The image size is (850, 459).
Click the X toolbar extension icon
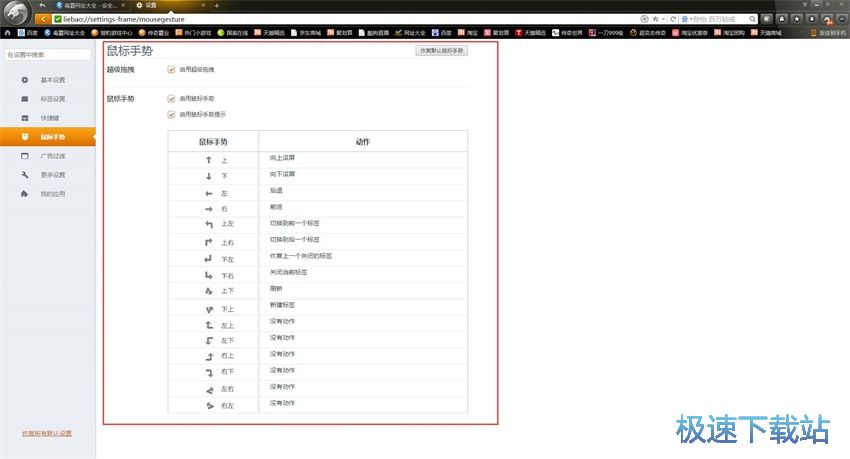pyautogui.click(x=767, y=19)
